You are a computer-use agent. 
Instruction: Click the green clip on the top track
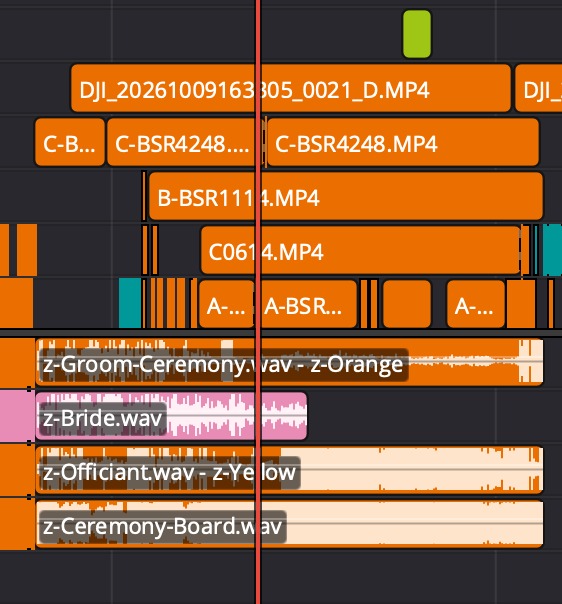click(x=417, y=34)
